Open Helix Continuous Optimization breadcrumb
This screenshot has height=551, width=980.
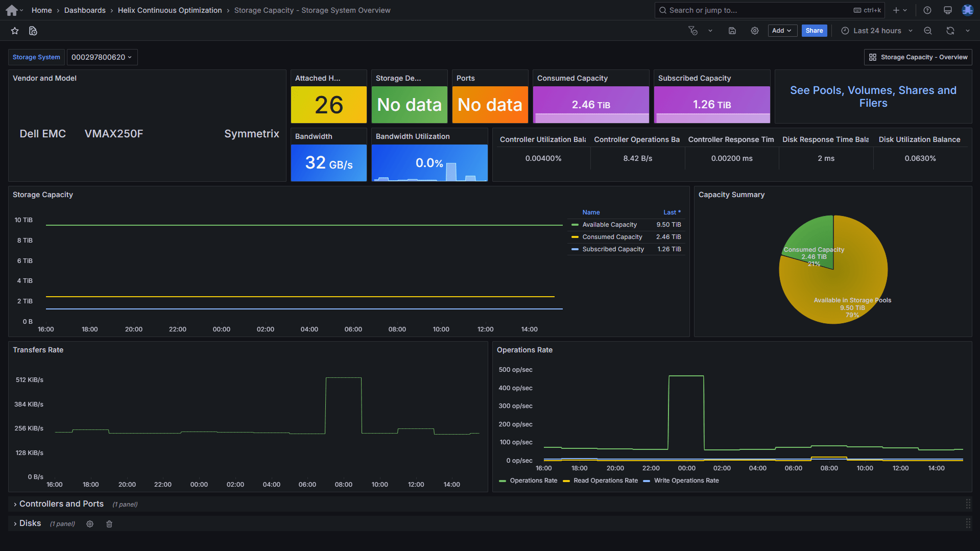[x=170, y=10]
